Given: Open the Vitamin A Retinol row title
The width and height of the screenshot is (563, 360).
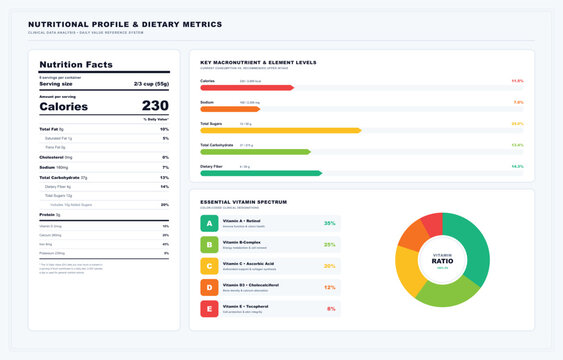Looking at the screenshot, I should pos(242,221).
